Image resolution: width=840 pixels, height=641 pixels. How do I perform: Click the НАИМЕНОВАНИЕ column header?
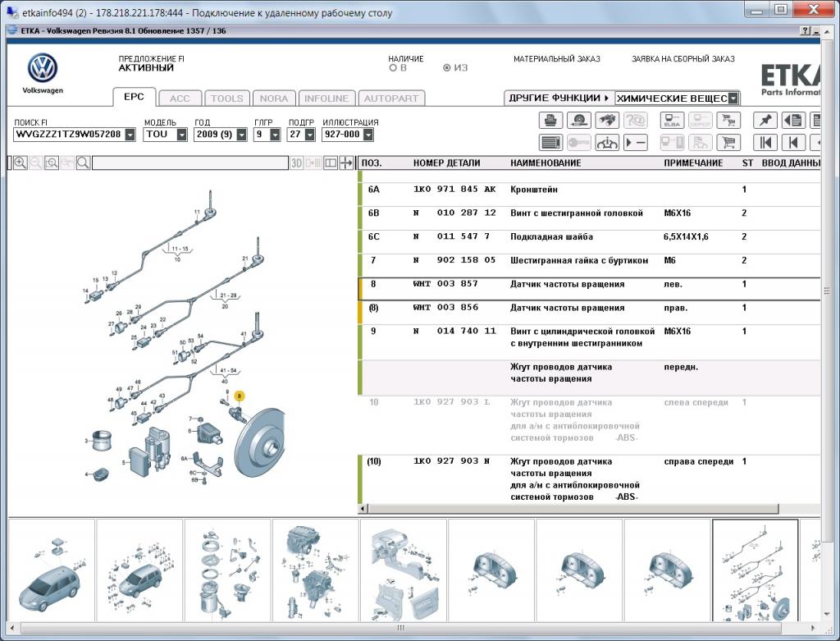(x=546, y=163)
